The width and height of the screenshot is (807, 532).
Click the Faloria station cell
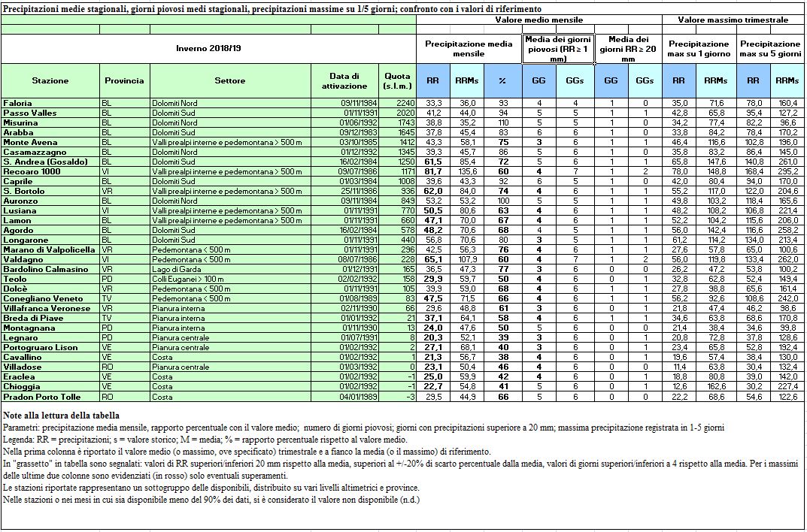coord(18,102)
